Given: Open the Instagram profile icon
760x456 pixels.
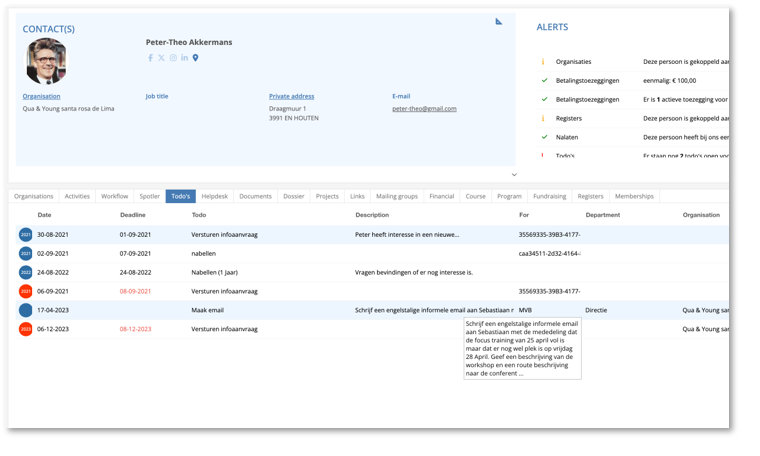Looking at the screenshot, I should 173,58.
